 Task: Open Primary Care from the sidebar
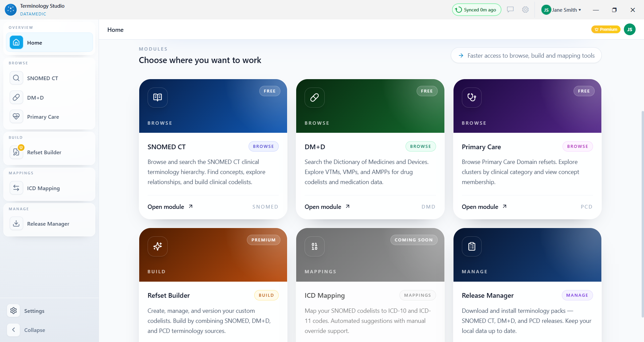[49, 117]
